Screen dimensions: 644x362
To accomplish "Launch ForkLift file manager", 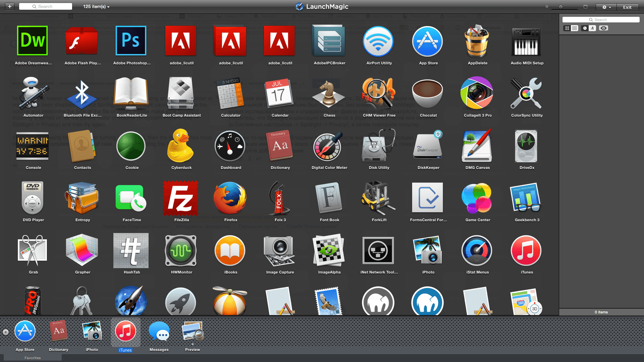I will click(378, 198).
